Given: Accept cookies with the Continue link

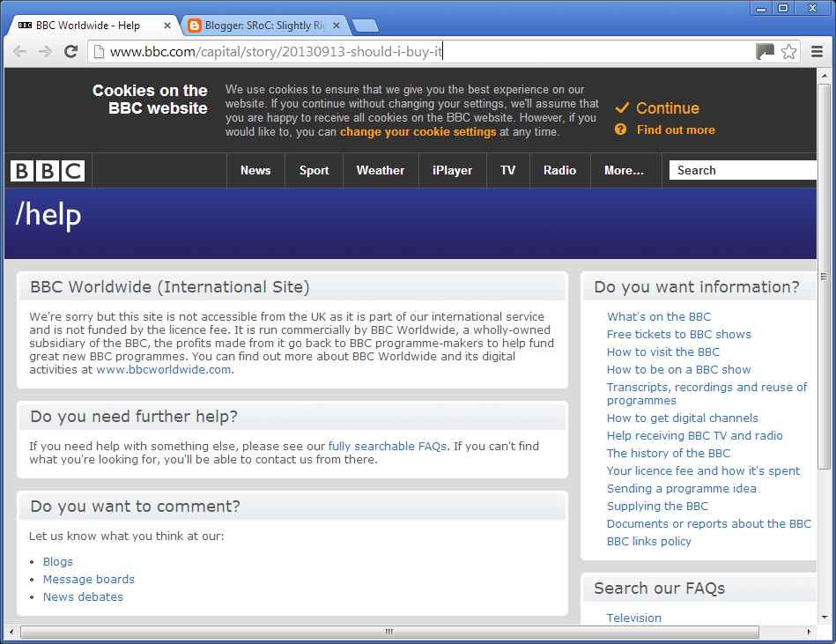Looking at the screenshot, I should pos(668,108).
